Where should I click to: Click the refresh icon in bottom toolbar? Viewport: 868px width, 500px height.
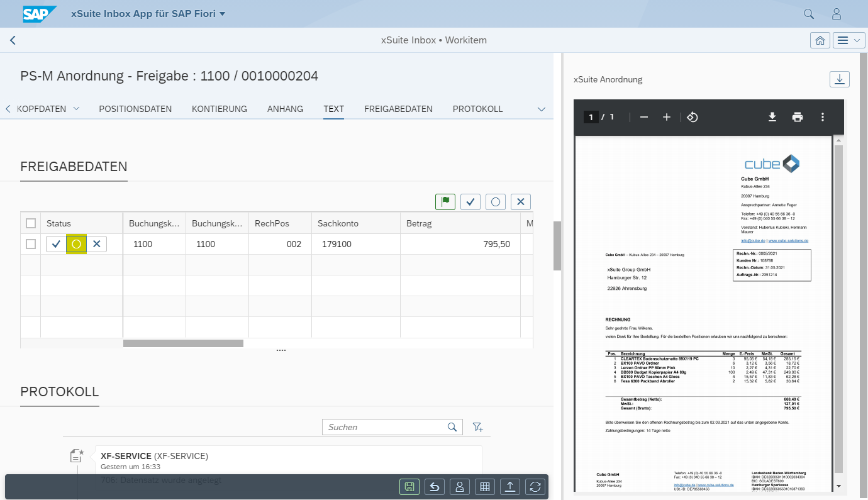point(535,487)
